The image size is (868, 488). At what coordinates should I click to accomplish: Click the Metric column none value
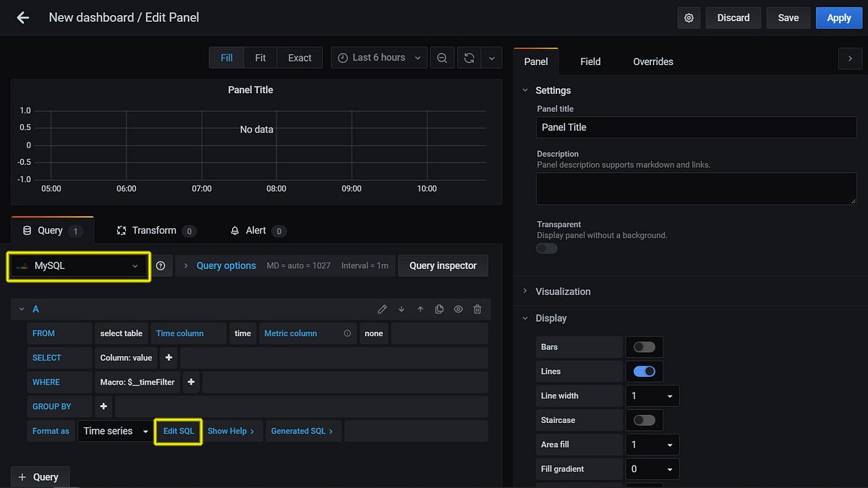(x=374, y=333)
